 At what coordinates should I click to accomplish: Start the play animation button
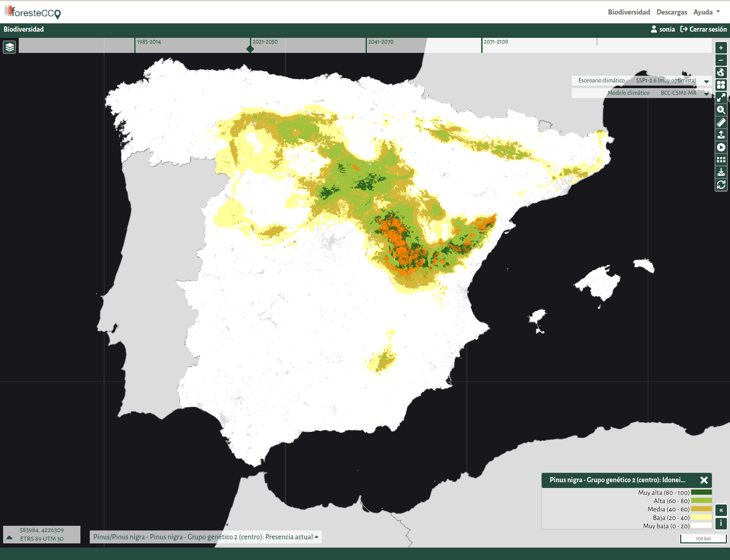click(x=721, y=147)
